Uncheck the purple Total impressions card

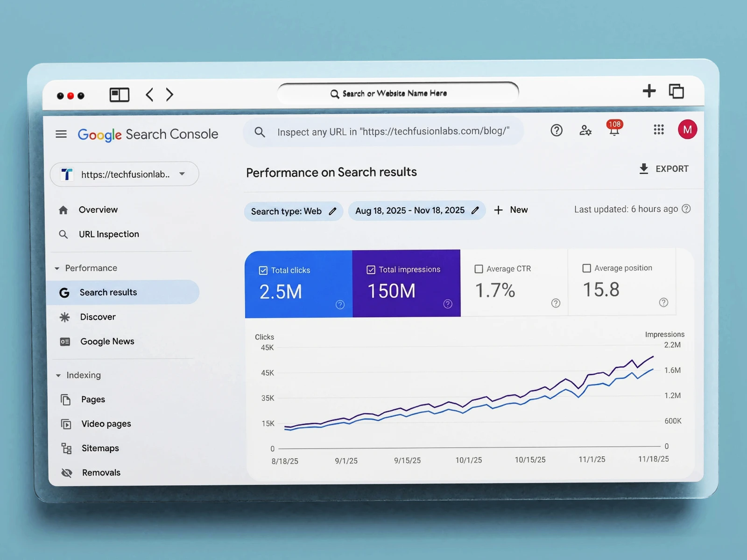pyautogui.click(x=371, y=270)
